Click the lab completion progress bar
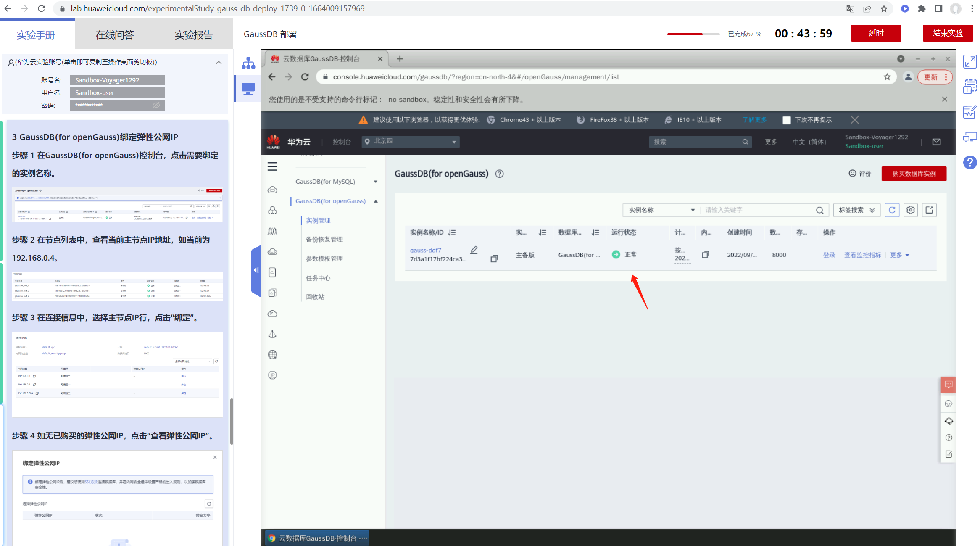 (x=693, y=34)
